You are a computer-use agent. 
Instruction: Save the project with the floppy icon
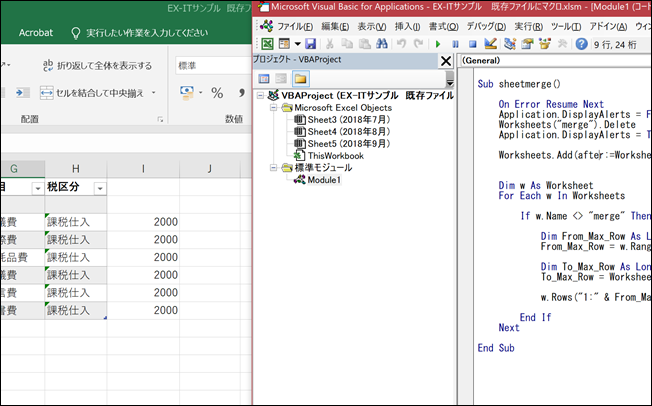311,44
